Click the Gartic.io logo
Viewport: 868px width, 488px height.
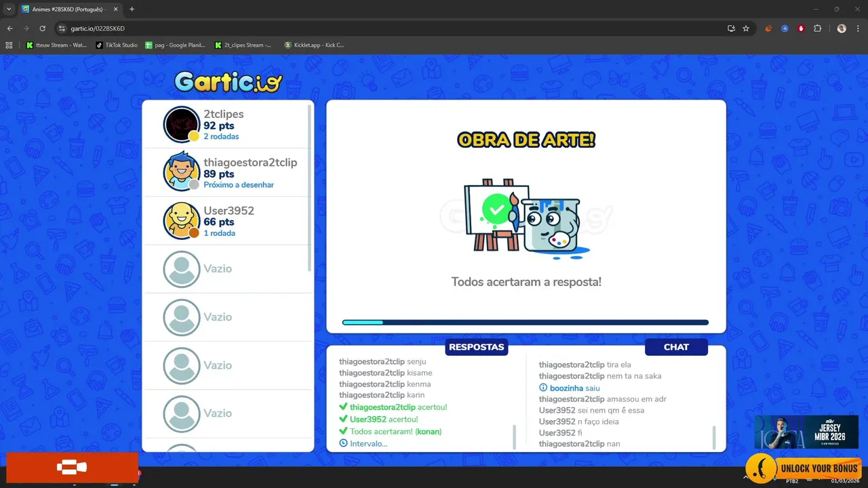coord(228,82)
